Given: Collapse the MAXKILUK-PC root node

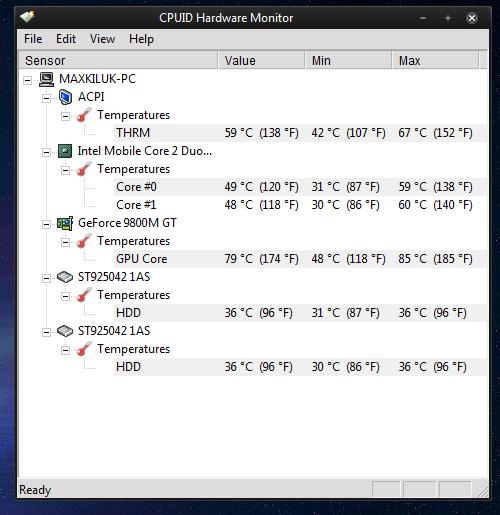Looking at the screenshot, I should 28,80.
